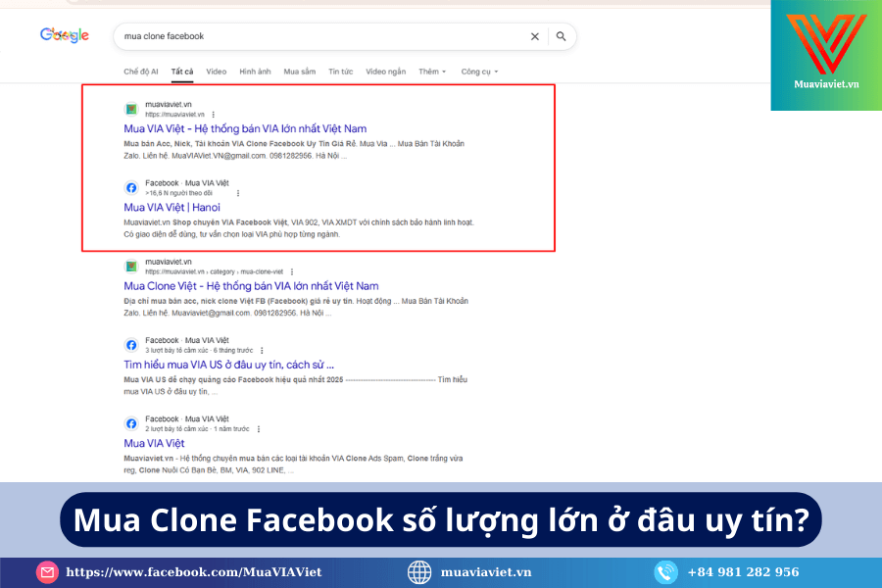Viewport: 882px width, 588px height.
Task: Click the Facebook icon beside 'Mua VIA Việt | Hanoi'
Action: (x=130, y=187)
